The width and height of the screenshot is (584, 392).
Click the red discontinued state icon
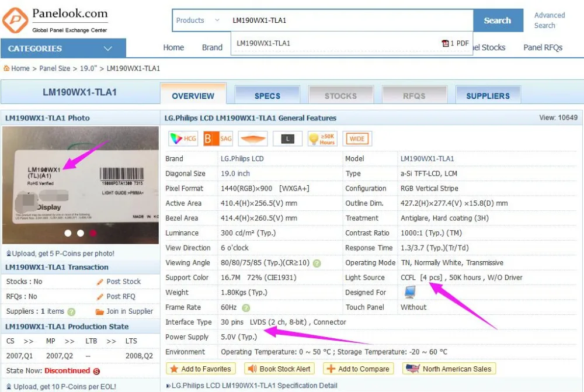[96, 371]
